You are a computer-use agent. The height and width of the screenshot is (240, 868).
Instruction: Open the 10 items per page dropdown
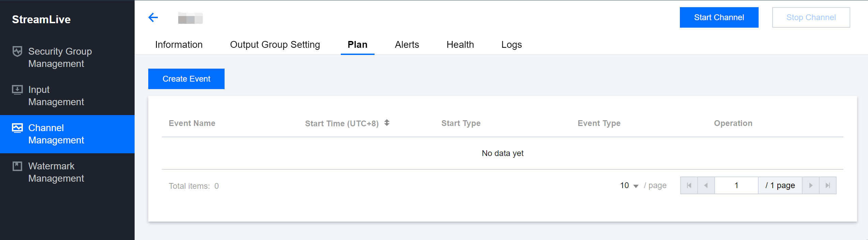coord(629,185)
